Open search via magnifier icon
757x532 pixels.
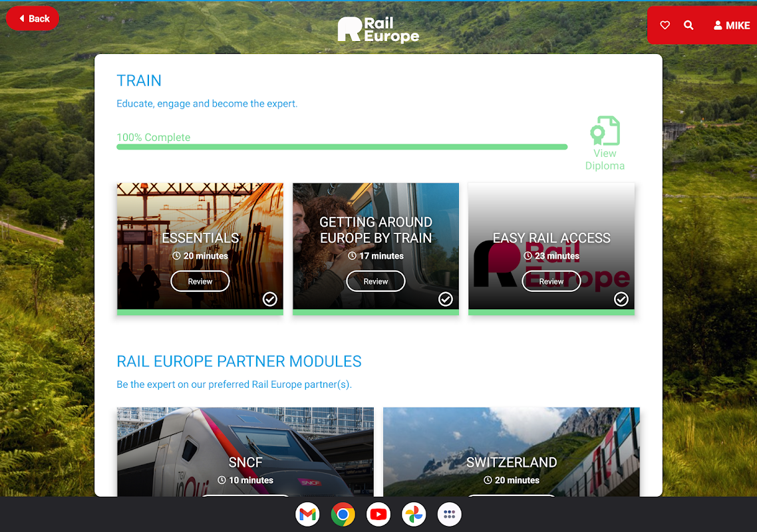(x=688, y=25)
